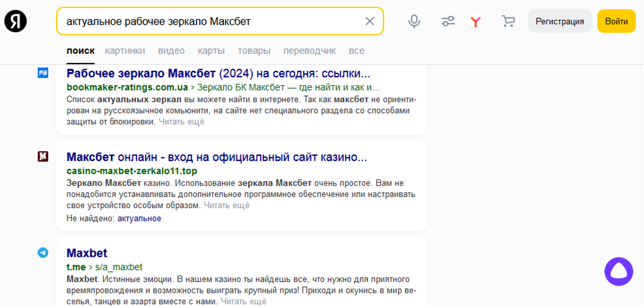Image resolution: width=644 pixels, height=307 pixels.
Task: Click the РБ bookmaker-ratings favicon
Action: click(43, 73)
